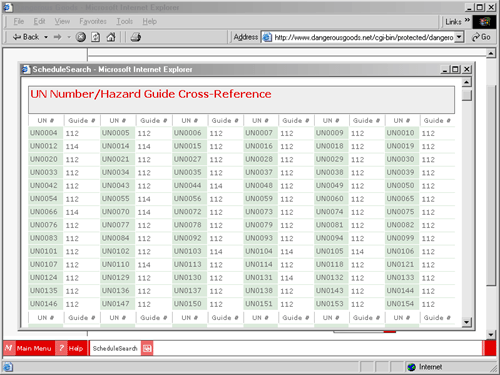Click ScheduleSearch window scrollbar up arrow
Screen dimensions: 500x375
(x=467, y=82)
